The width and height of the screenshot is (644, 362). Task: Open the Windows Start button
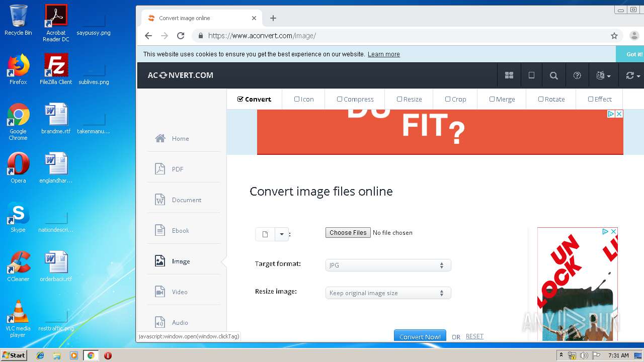(14, 355)
